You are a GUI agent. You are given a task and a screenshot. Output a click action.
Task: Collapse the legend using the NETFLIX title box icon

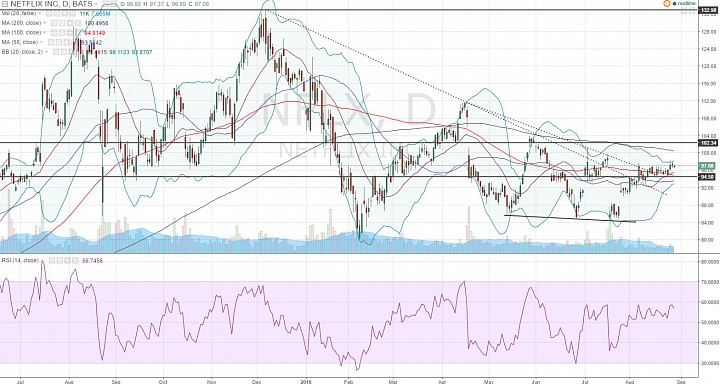point(5,4)
